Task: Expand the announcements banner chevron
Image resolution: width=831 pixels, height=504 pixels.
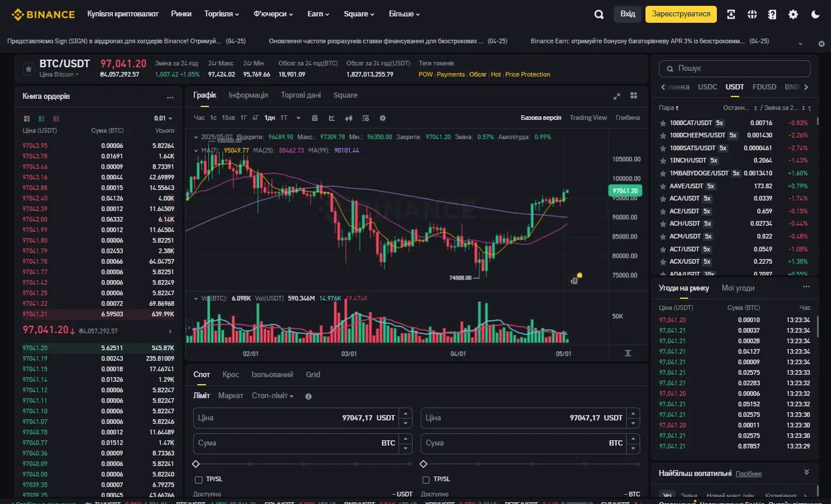Action: point(801,44)
